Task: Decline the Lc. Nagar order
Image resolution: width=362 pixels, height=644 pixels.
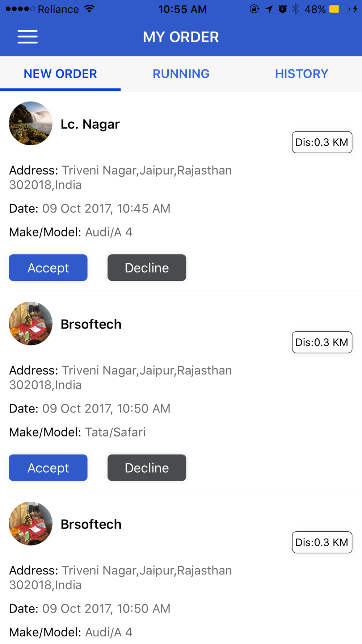Action: [x=147, y=268]
